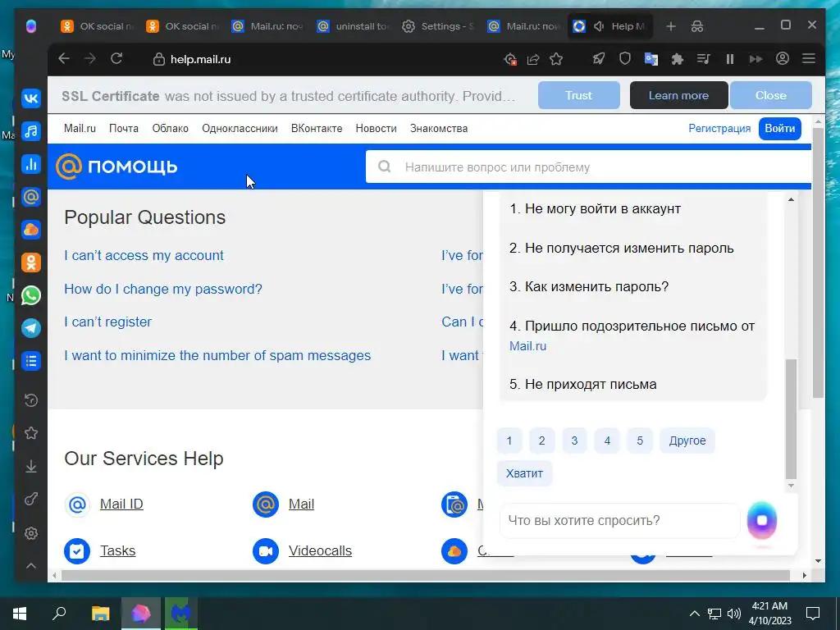The height and width of the screenshot is (630, 840).
Task: Open the shield protection icon
Action: coord(624,59)
